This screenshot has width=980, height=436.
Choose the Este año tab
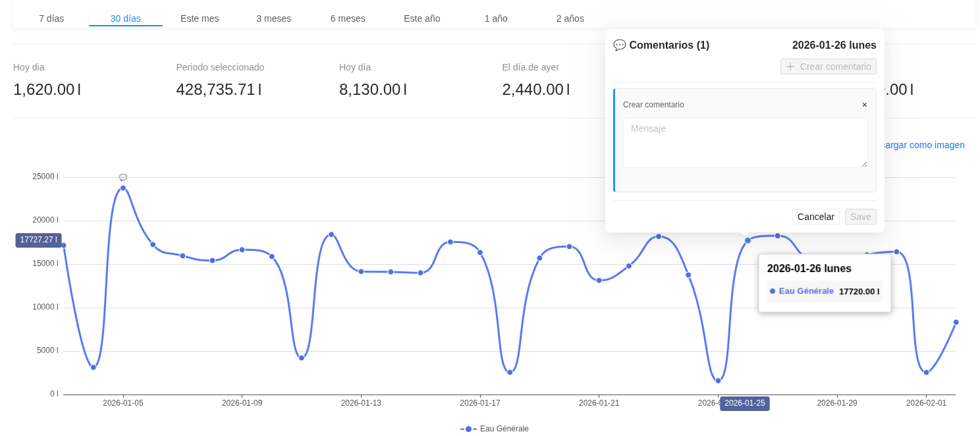[x=422, y=18]
